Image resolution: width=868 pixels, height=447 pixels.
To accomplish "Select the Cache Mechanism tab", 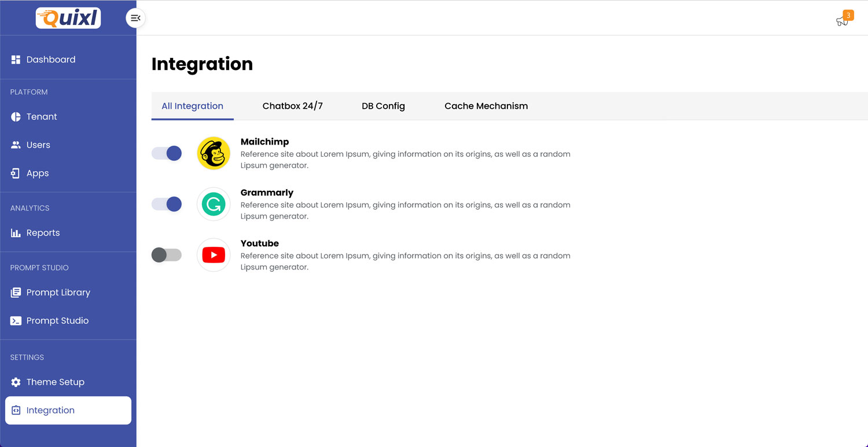I will (486, 106).
